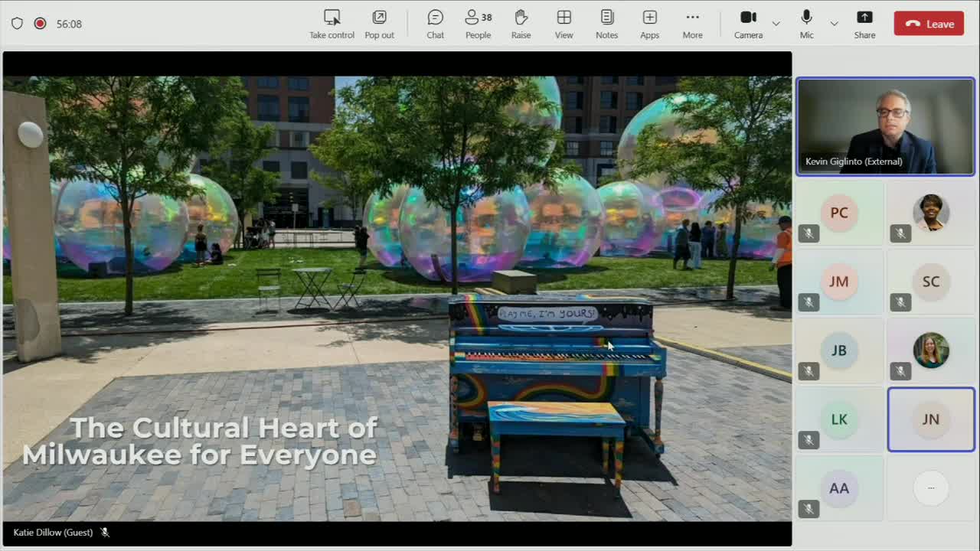The height and width of the screenshot is (551, 980).
Task: Open the meeting Chat
Action: [436, 24]
